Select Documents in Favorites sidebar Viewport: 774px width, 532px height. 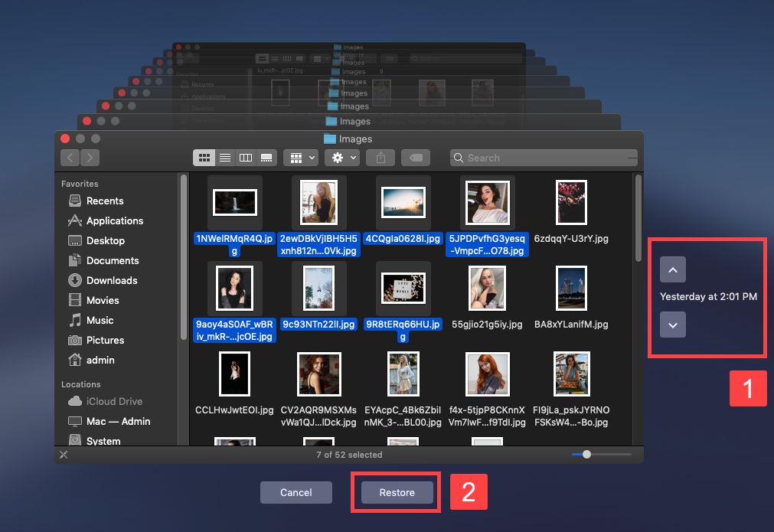(x=112, y=260)
